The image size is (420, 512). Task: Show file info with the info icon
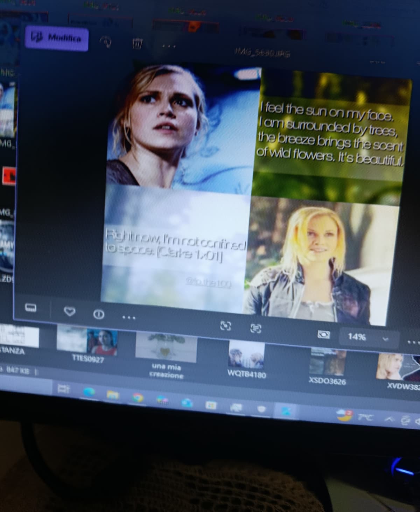tap(99, 314)
